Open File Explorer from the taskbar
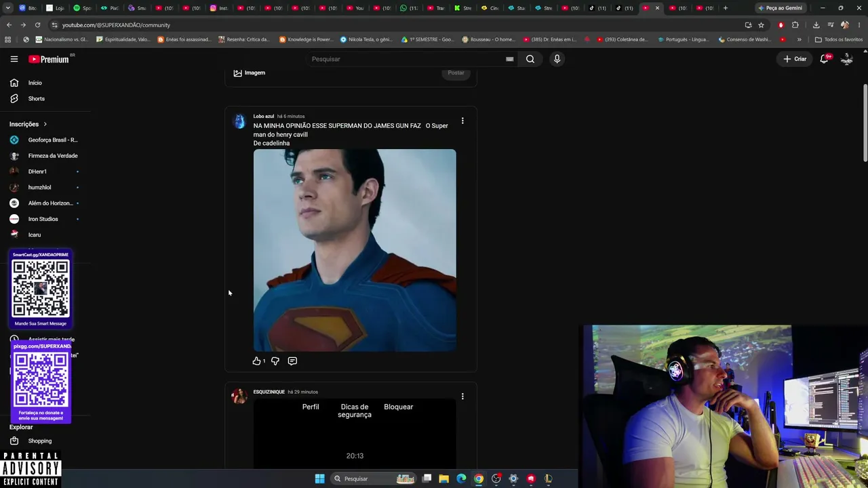Viewport: 868px width, 488px height. tap(443, 479)
